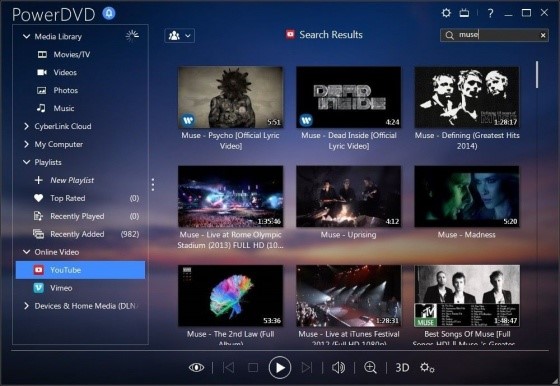Select the Videos camera icon
This screenshot has width=560, height=386.
42,72
